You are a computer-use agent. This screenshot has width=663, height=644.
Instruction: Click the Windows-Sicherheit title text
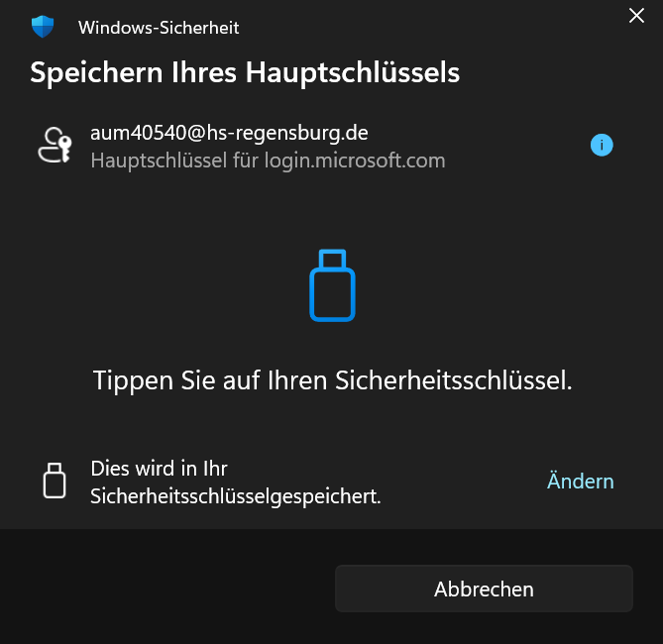coord(159,28)
